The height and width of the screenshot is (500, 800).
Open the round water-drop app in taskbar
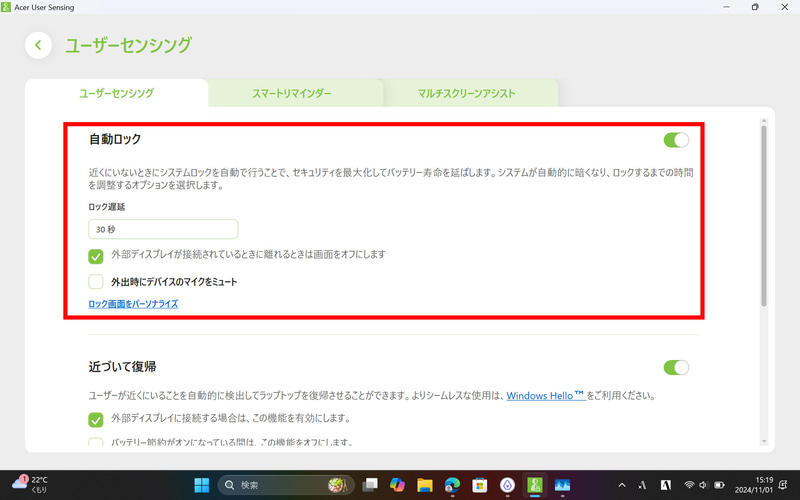pos(507,485)
